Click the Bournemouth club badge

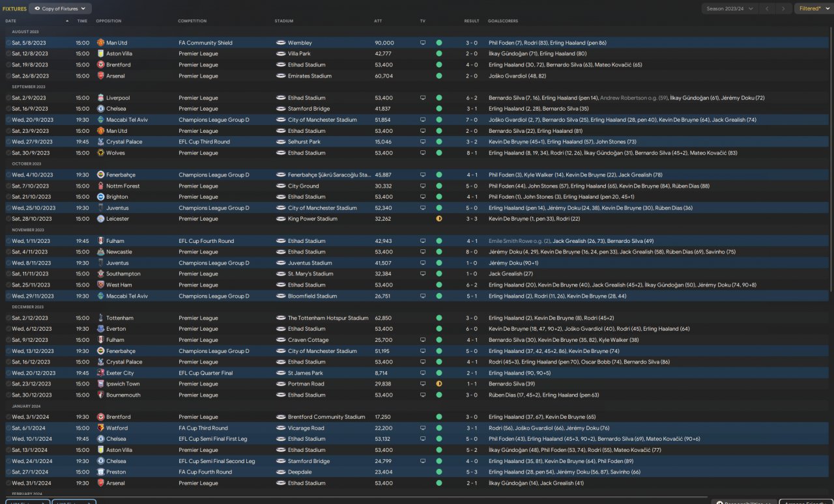tap(100, 395)
